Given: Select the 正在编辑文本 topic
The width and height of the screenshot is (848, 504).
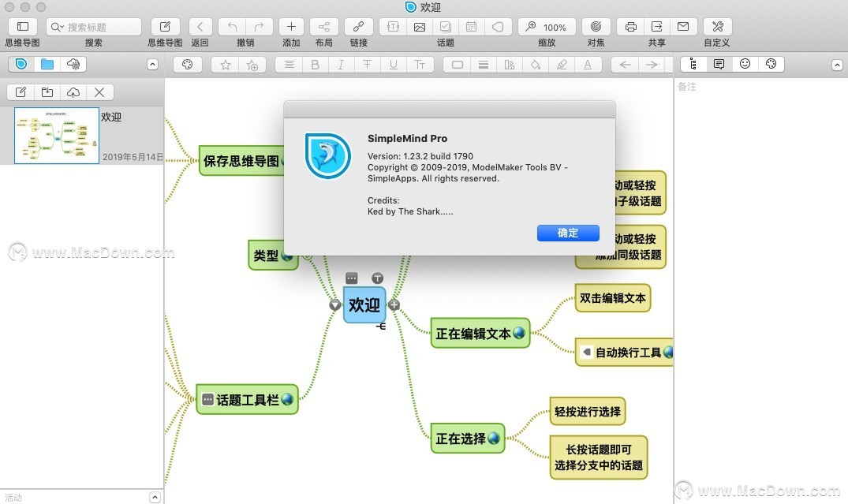Looking at the screenshot, I should pos(480,333).
